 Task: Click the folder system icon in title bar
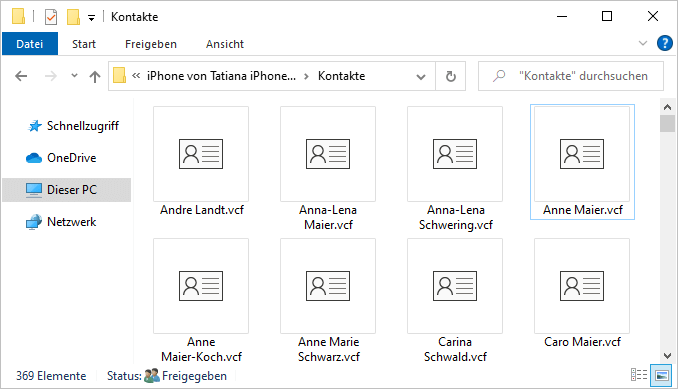click(18, 16)
